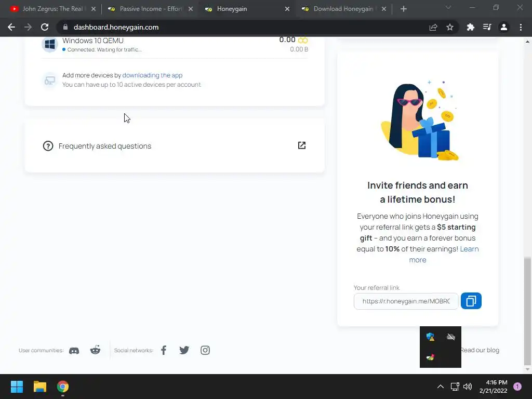Open volume control in system tray
The width and height of the screenshot is (532, 399).
pyautogui.click(x=468, y=387)
